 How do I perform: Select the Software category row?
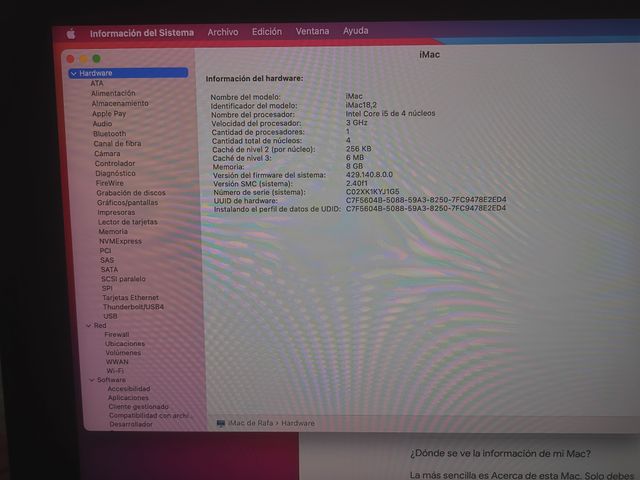pyautogui.click(x=111, y=380)
